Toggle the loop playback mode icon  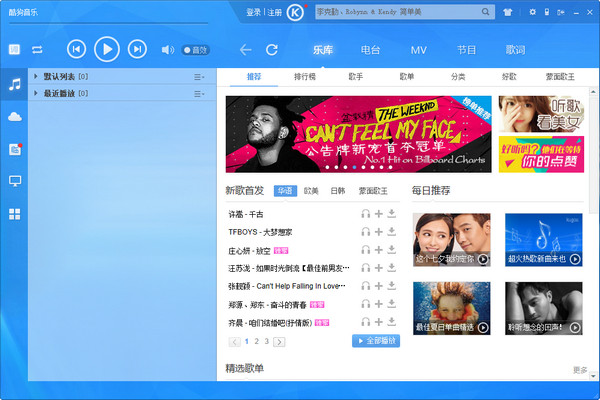(x=37, y=50)
